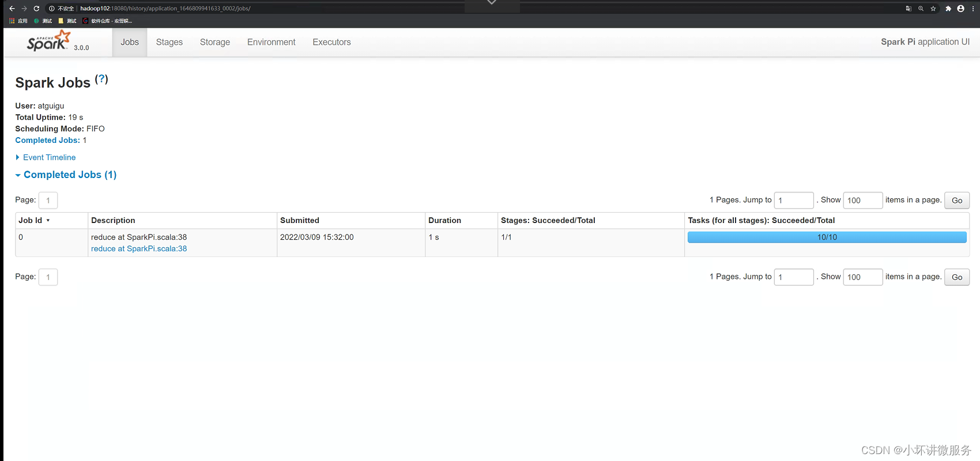
Task: Collapse the Completed Jobs (1) section
Action: point(66,175)
